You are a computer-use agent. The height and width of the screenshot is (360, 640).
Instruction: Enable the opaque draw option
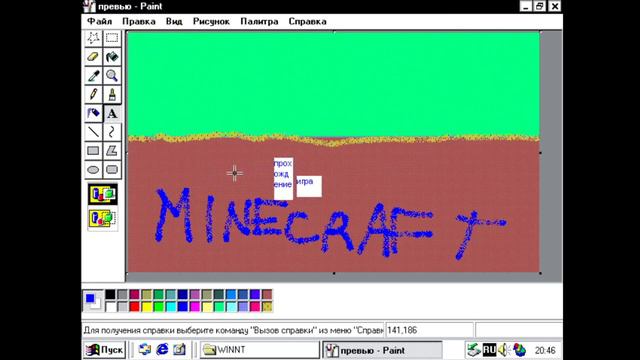click(x=103, y=194)
